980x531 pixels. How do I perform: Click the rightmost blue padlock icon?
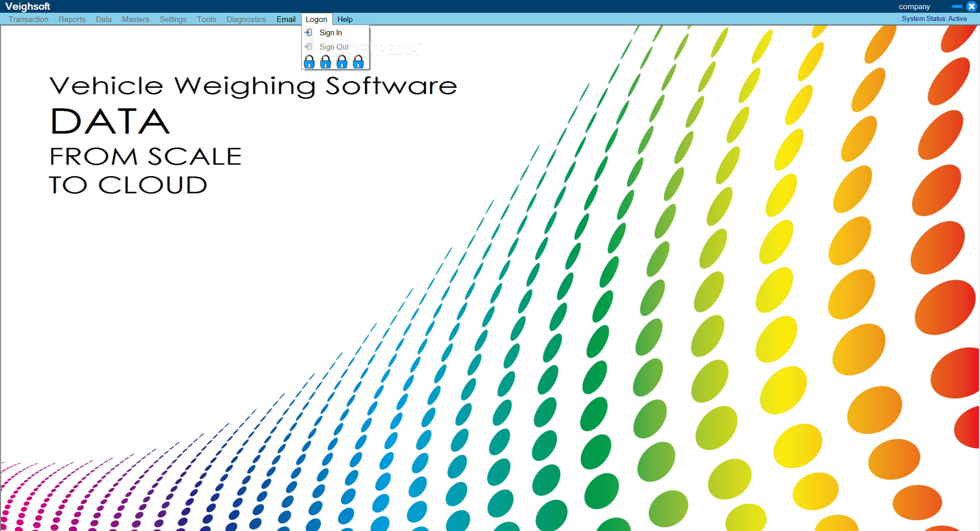pos(358,62)
